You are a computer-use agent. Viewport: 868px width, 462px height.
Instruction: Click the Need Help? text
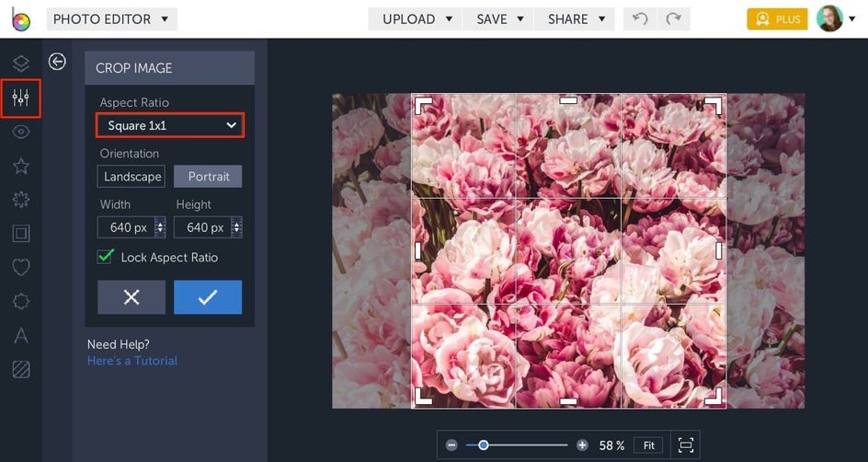[119, 344]
